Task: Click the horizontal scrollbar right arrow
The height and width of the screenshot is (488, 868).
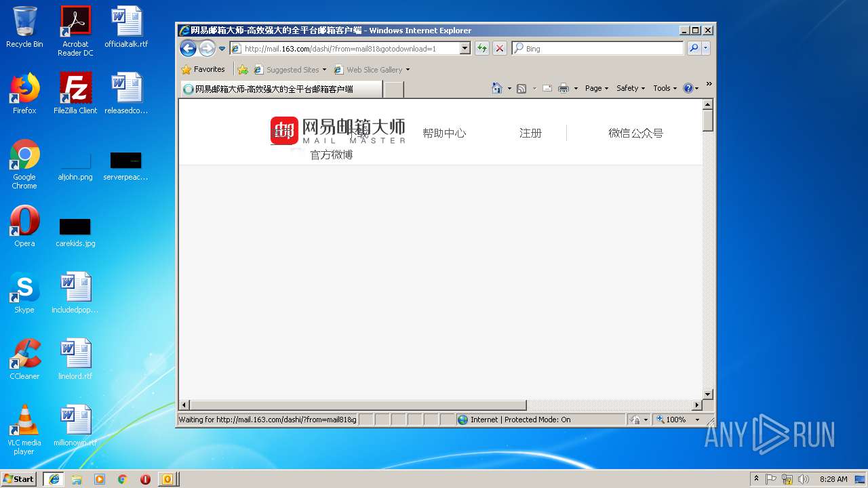Action: tap(696, 405)
